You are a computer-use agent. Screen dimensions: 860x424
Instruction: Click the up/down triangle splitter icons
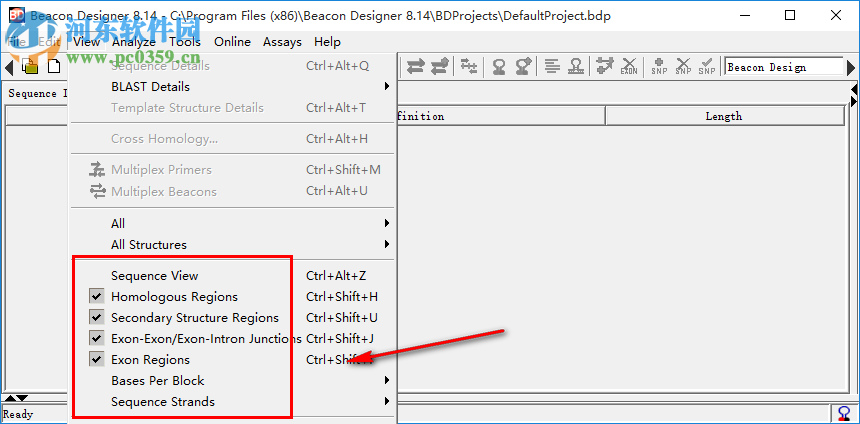coord(16,398)
